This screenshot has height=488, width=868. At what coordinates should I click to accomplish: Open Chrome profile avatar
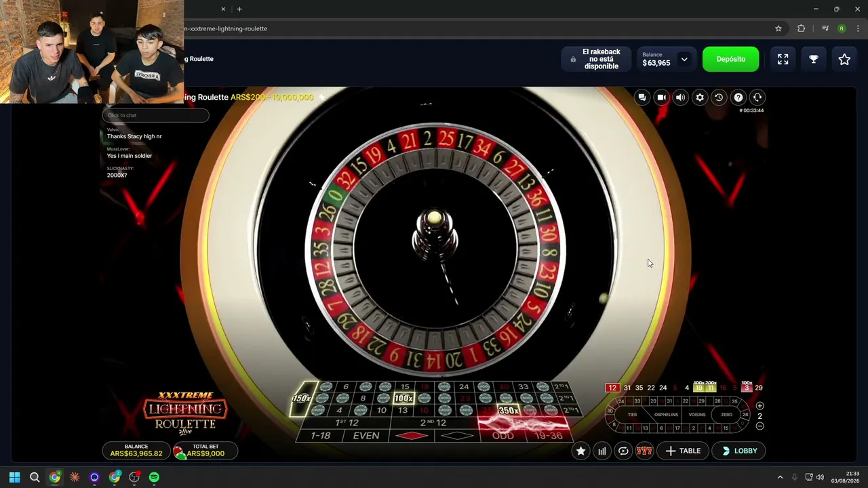[842, 28]
